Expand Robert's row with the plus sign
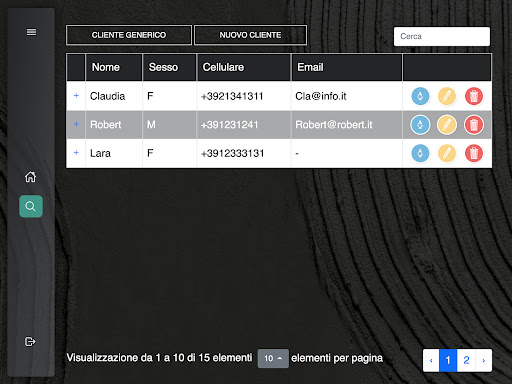The width and height of the screenshot is (512, 384). [x=76, y=124]
